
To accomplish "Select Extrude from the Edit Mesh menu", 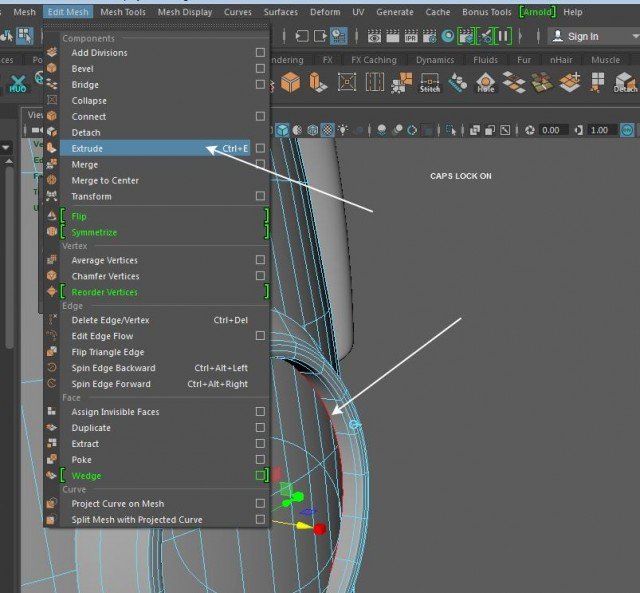I will (x=87, y=149).
